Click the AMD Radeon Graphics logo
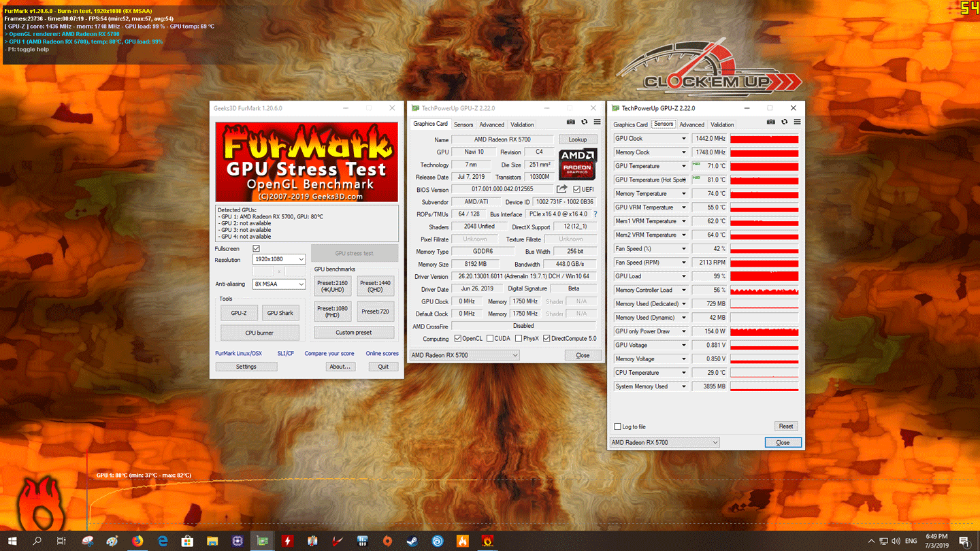The width and height of the screenshot is (980, 551). click(x=577, y=165)
